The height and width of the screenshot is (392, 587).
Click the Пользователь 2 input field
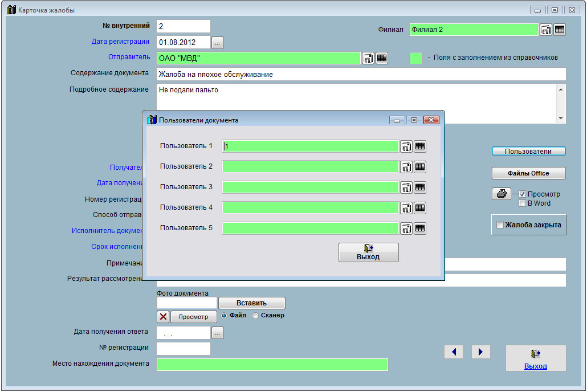pos(310,167)
